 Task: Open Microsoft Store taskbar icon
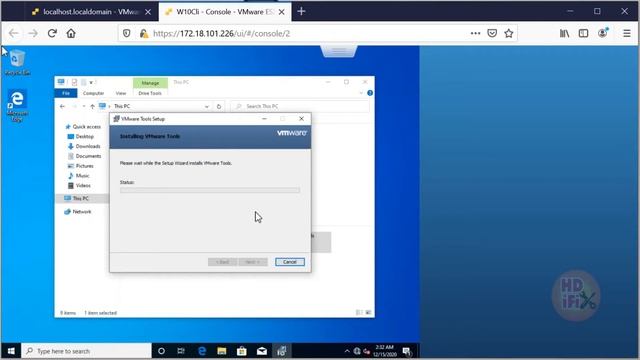click(x=242, y=351)
